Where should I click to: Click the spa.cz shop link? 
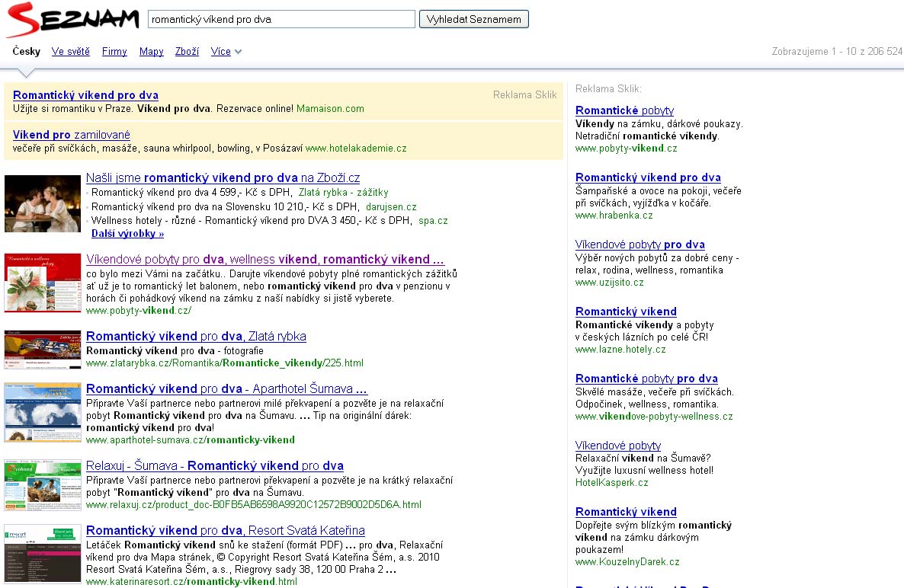(x=433, y=221)
